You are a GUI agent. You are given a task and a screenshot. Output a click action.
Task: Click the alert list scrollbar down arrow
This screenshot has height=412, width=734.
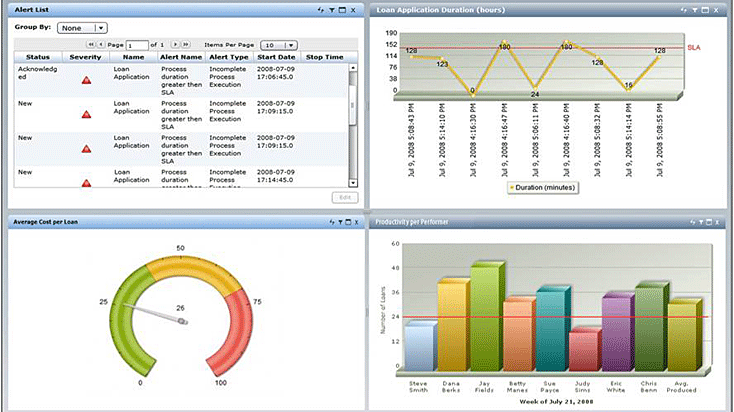[x=352, y=182]
